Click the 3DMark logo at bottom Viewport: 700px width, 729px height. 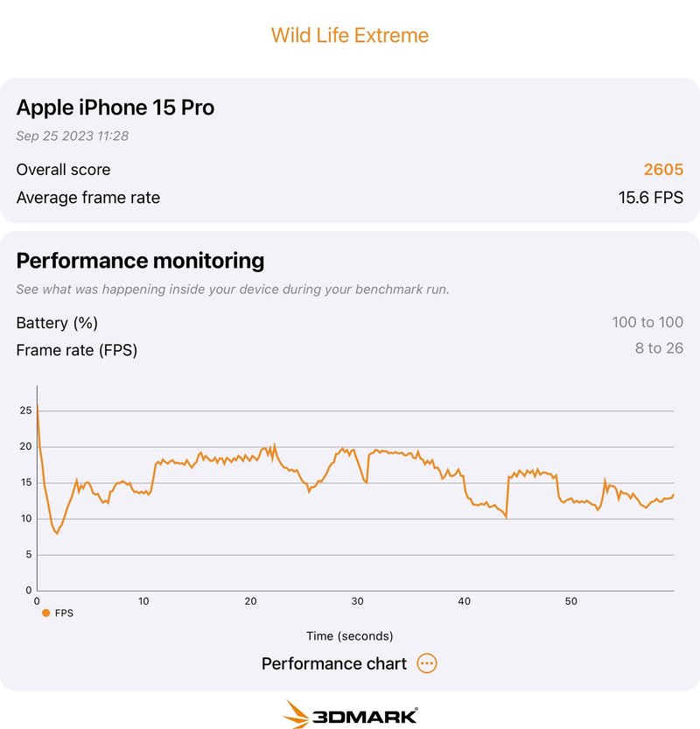pyautogui.click(x=350, y=714)
